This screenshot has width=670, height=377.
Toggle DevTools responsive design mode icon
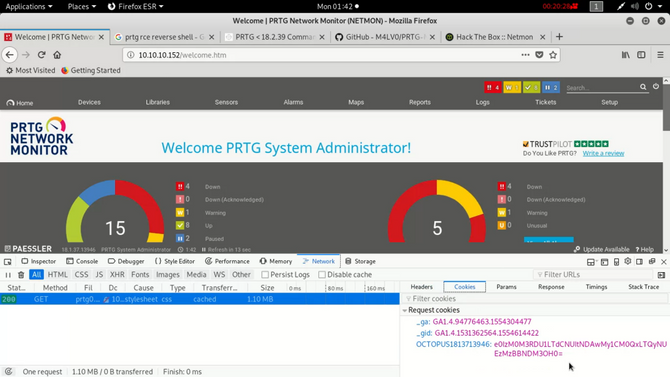coord(617,262)
